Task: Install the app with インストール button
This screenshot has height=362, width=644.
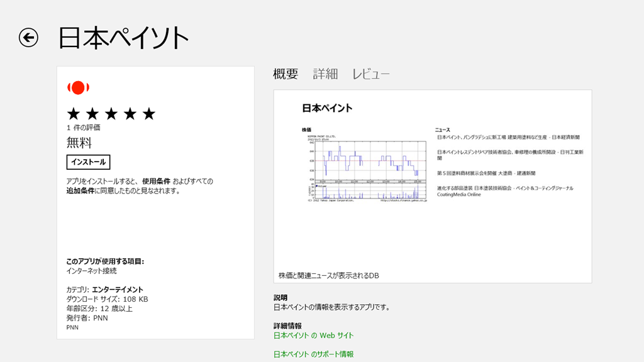Action: [x=88, y=162]
